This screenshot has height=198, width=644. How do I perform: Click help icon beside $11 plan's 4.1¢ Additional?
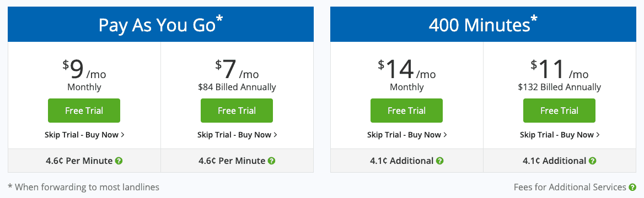point(592,161)
